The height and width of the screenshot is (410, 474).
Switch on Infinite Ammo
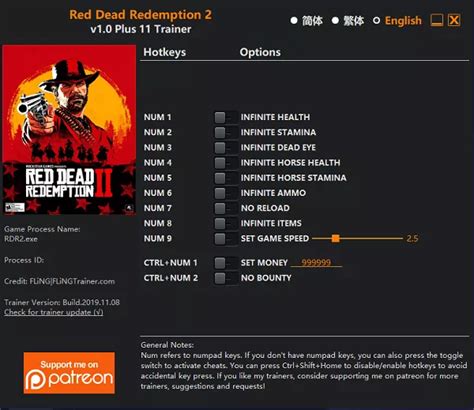point(225,193)
